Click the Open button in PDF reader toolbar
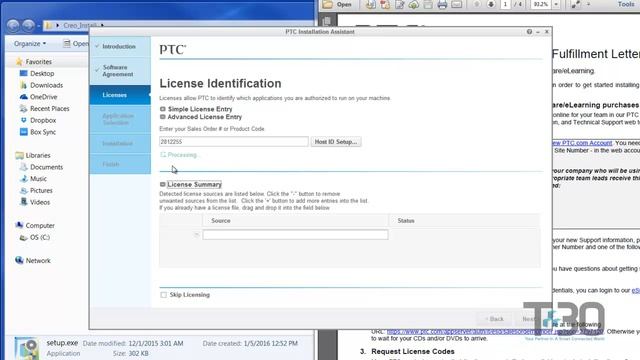The height and width of the screenshot is (360, 640). point(337,4)
